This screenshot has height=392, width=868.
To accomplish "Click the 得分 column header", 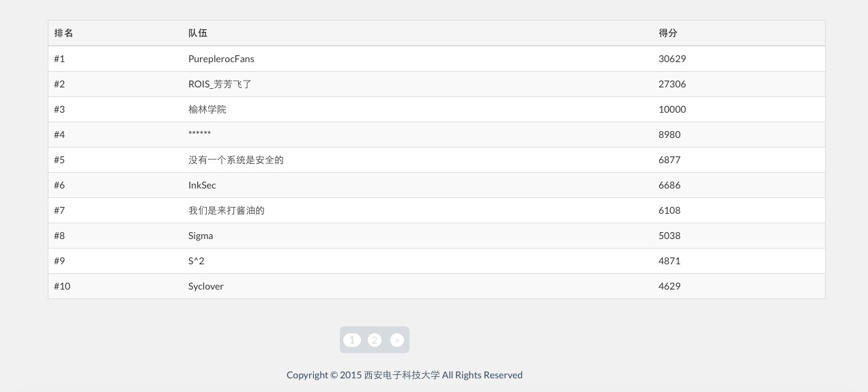I will (x=668, y=33).
